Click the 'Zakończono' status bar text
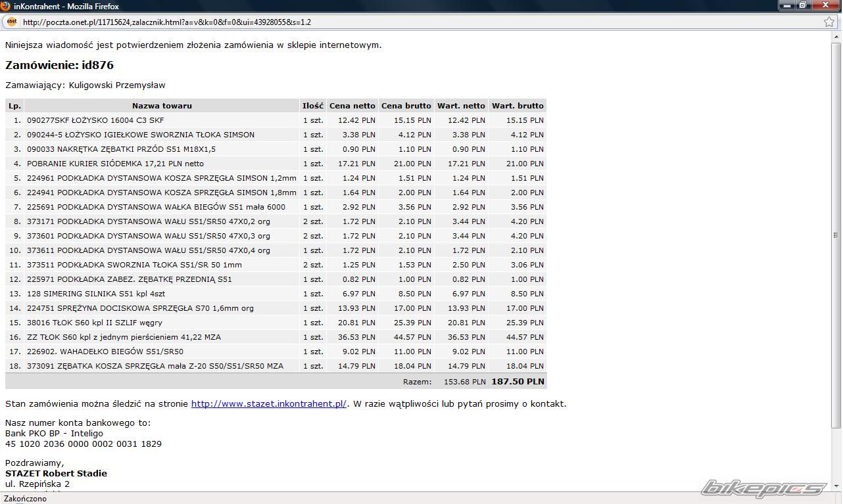The height and width of the screenshot is (504, 843). (x=26, y=499)
